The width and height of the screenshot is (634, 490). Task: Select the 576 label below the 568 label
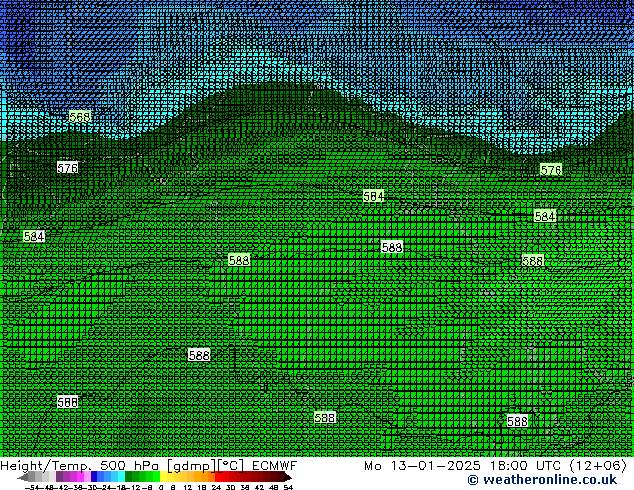coord(68,168)
